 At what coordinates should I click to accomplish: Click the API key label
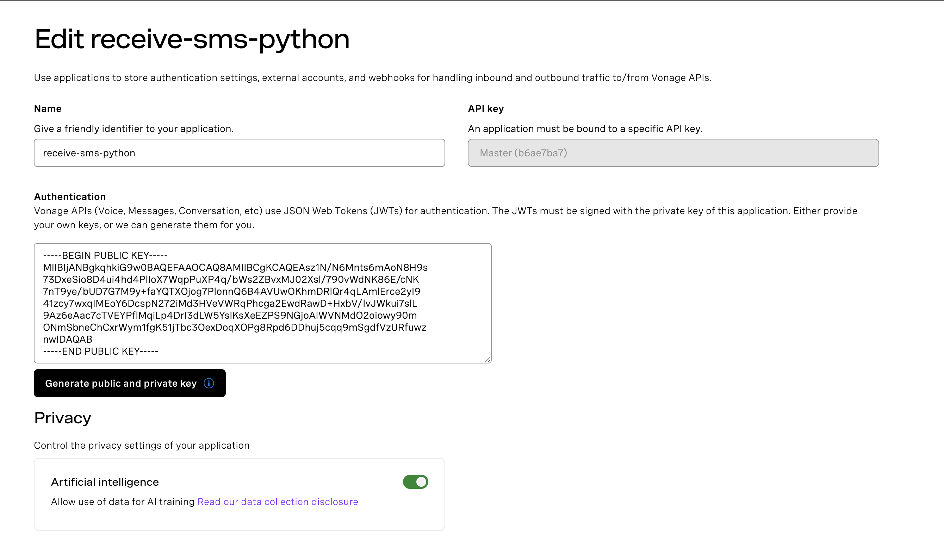coord(486,109)
